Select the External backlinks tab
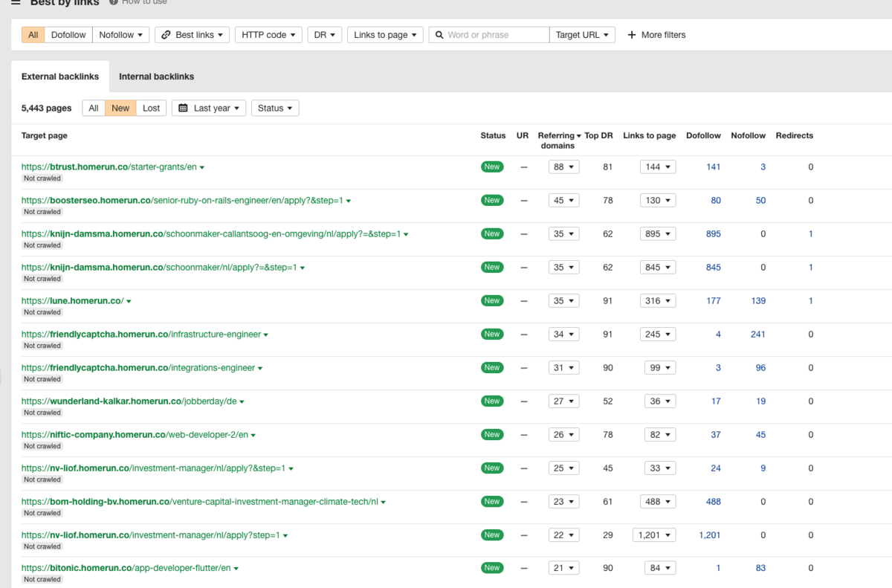Image resolution: width=892 pixels, height=588 pixels. point(60,77)
